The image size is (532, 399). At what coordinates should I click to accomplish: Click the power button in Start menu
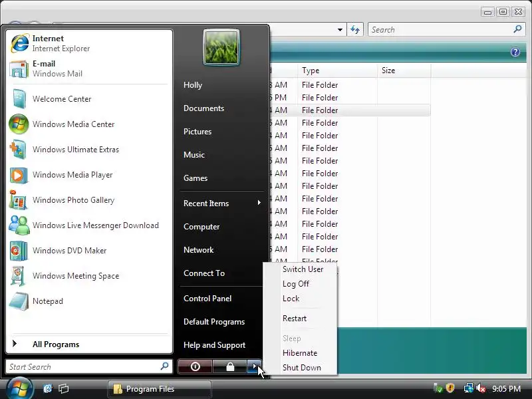(x=195, y=366)
